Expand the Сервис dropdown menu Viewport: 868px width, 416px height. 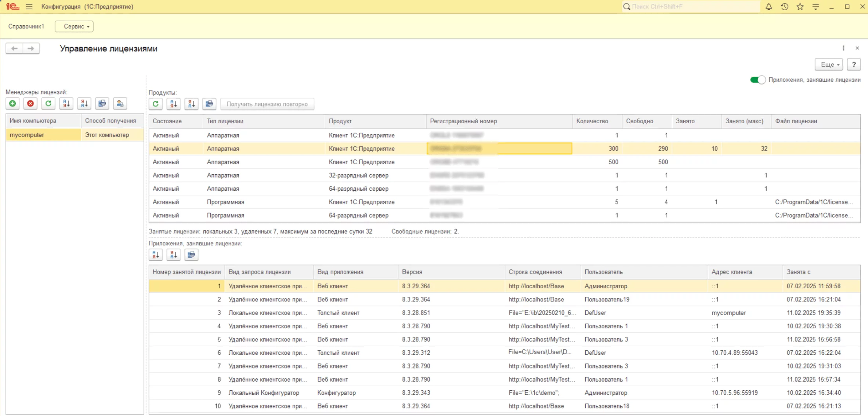74,26
